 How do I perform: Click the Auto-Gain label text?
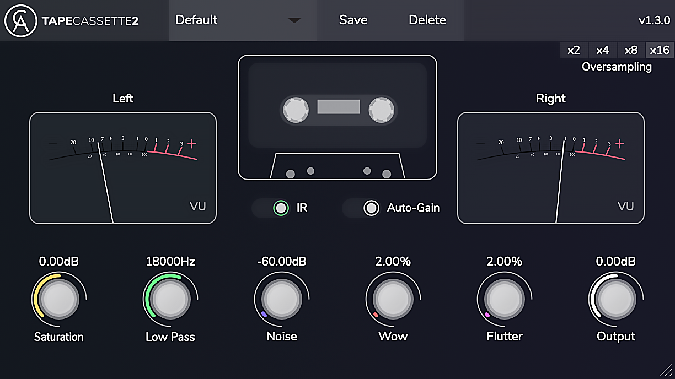413,208
